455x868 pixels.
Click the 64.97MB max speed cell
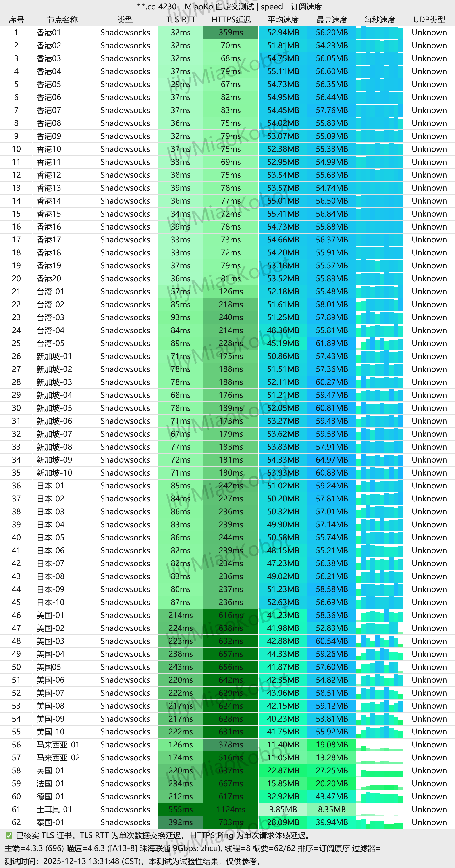coord(331,460)
